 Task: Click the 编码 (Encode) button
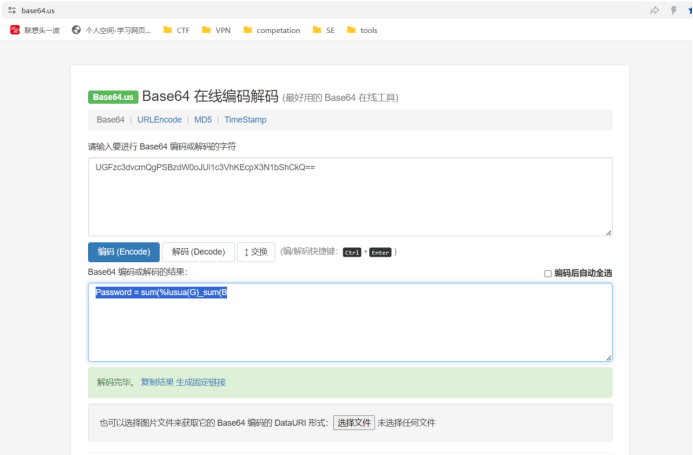tap(124, 252)
